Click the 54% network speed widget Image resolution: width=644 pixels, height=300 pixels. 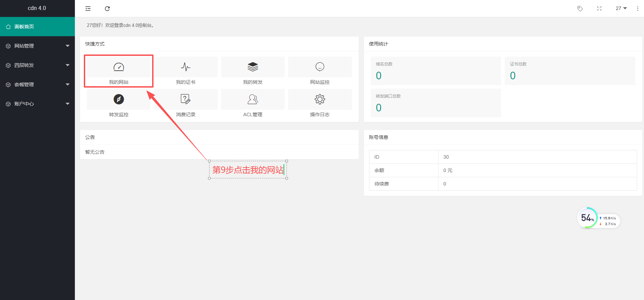point(587,218)
